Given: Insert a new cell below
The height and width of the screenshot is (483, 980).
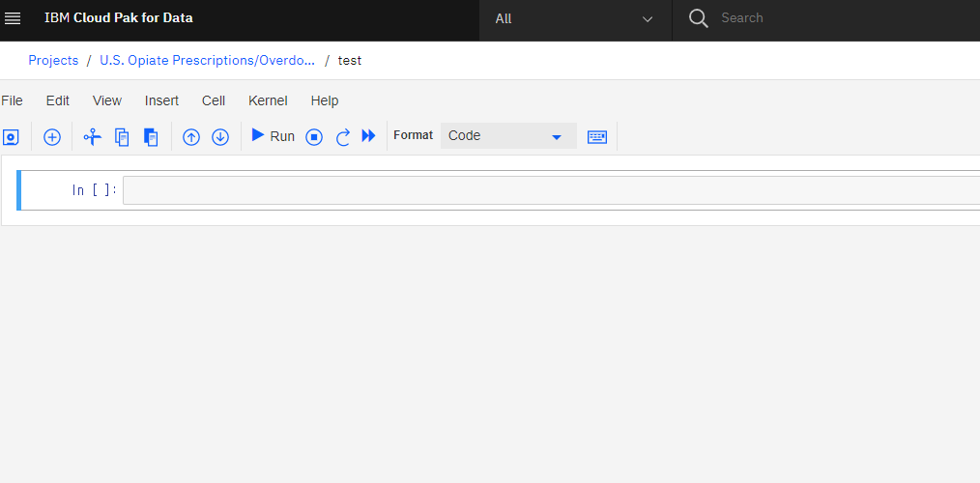Looking at the screenshot, I should [x=52, y=137].
